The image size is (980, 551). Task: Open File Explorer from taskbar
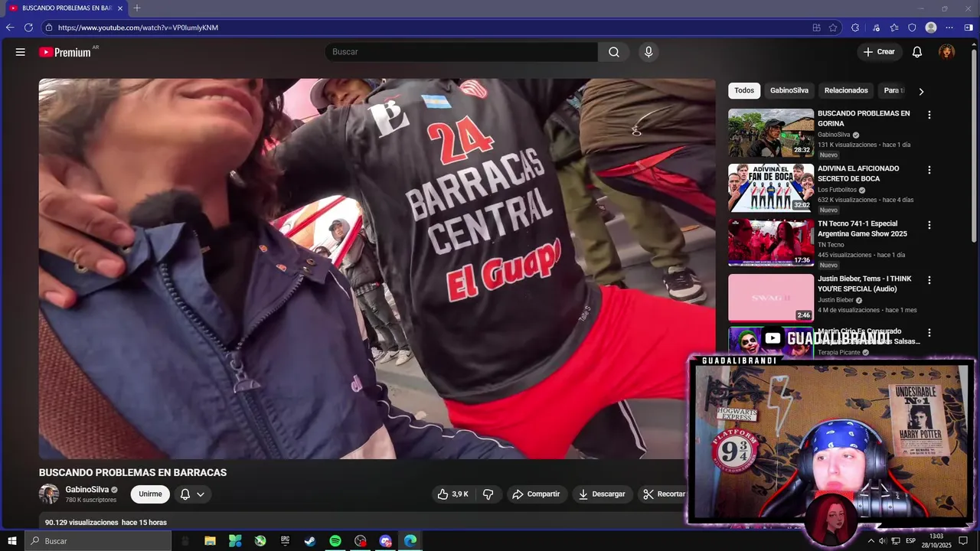(210, 541)
